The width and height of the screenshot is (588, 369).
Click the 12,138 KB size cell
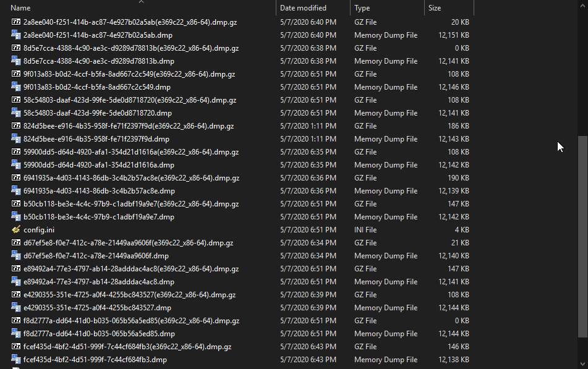[x=454, y=360]
